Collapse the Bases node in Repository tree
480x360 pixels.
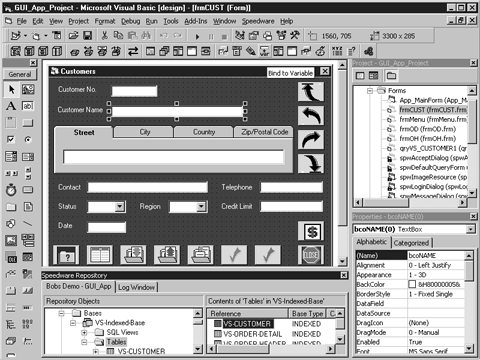click(62, 313)
